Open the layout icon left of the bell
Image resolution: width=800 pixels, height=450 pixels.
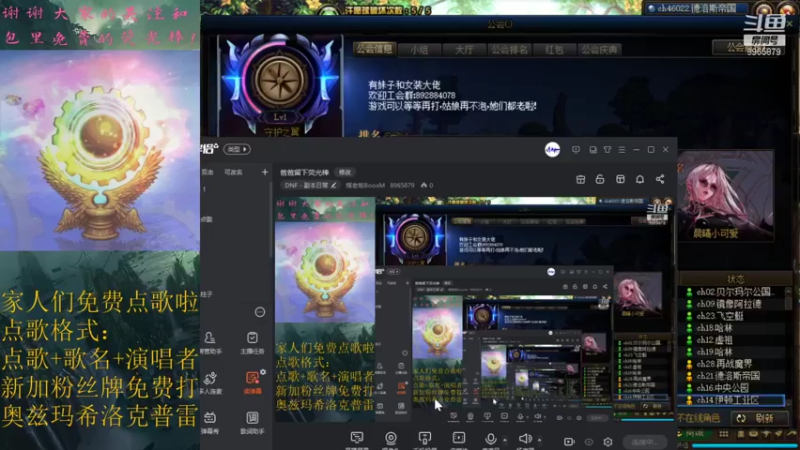[620, 179]
